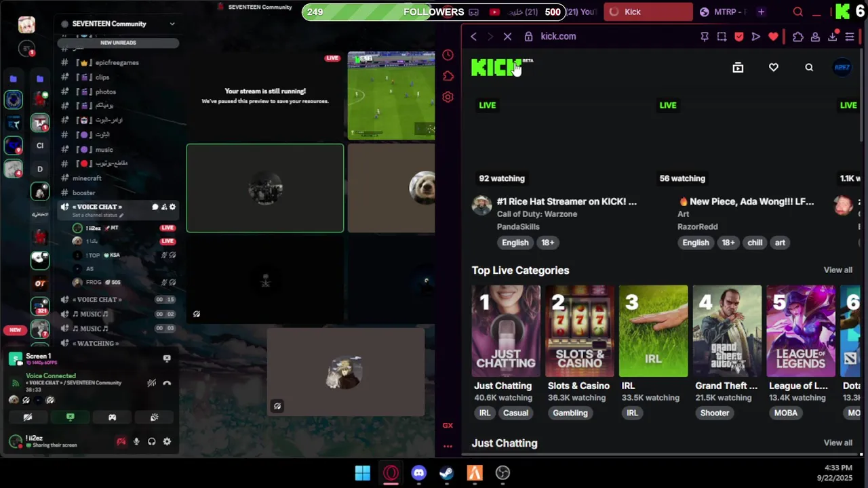Open the booster text channel
The image size is (868, 488).
point(118,192)
